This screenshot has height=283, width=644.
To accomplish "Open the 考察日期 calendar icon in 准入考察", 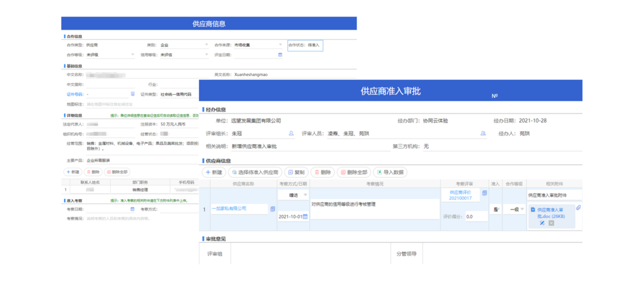I will (x=132, y=210).
